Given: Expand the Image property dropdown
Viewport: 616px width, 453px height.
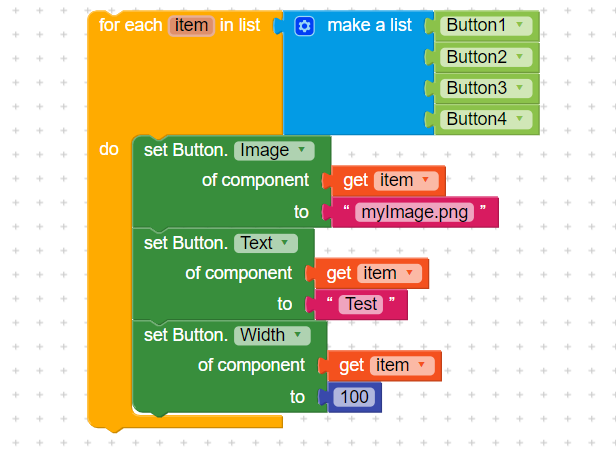Looking at the screenshot, I should tap(298, 151).
